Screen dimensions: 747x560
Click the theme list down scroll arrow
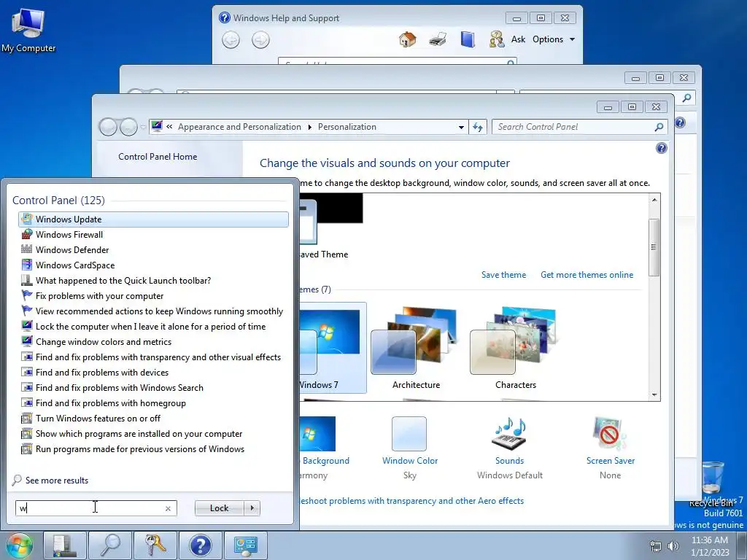click(654, 394)
